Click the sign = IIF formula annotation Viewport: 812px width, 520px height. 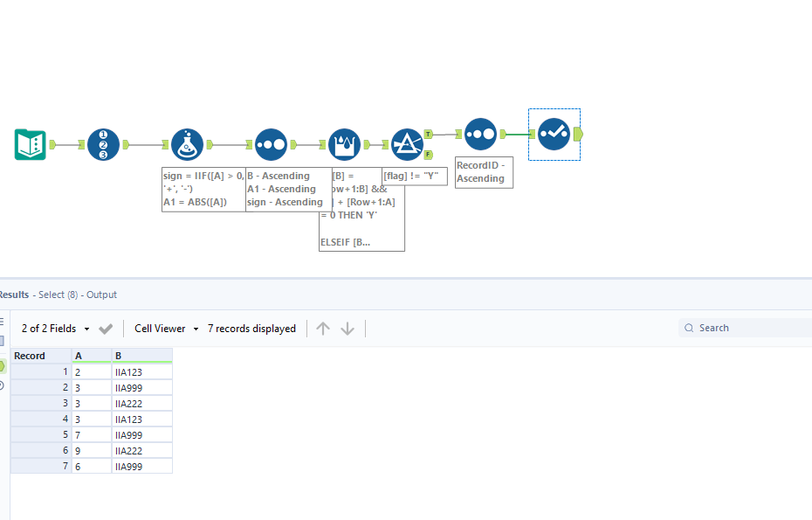pos(203,190)
